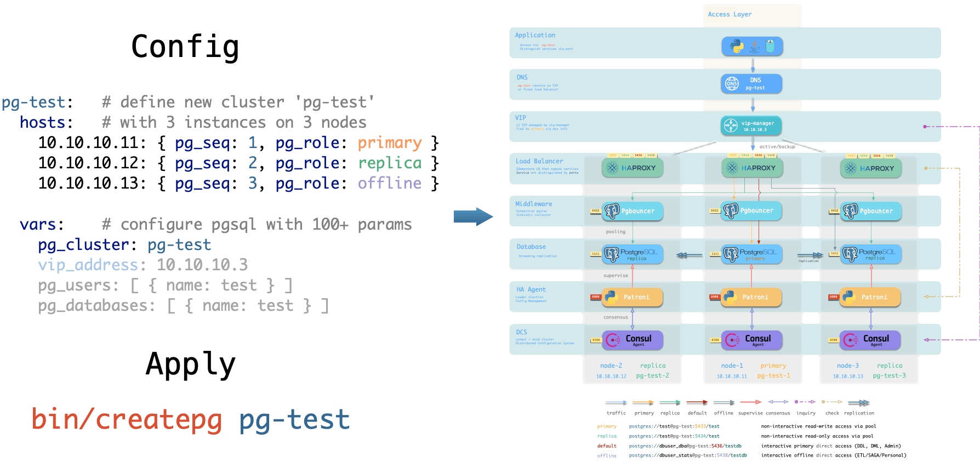Click the PostgreSQL primary box
The image size is (980, 461).
tap(752, 254)
